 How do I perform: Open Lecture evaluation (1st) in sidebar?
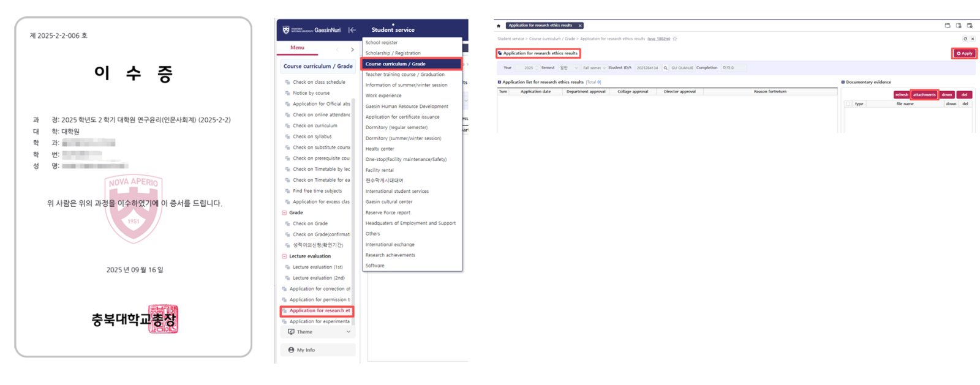click(x=318, y=267)
